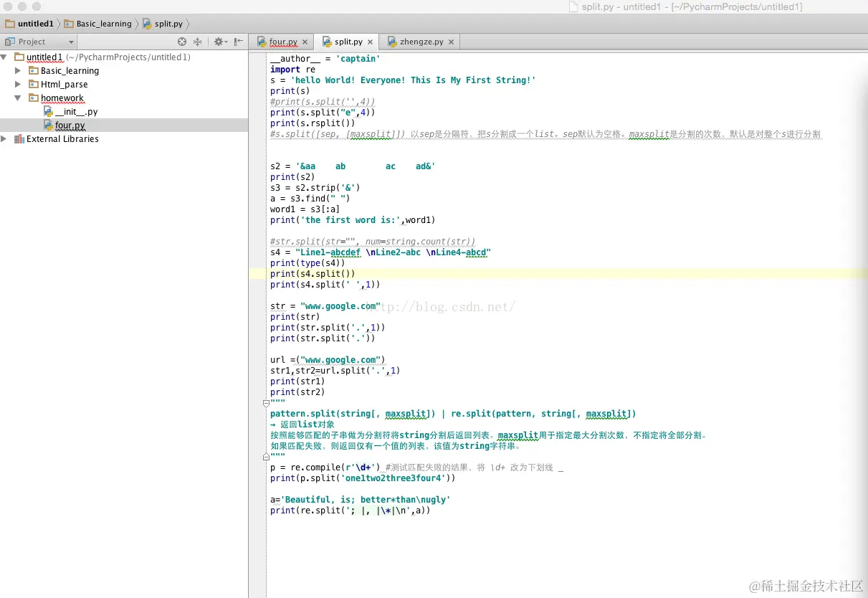Expand External Libraries node
Image resolution: width=868 pixels, height=598 pixels.
(x=4, y=138)
